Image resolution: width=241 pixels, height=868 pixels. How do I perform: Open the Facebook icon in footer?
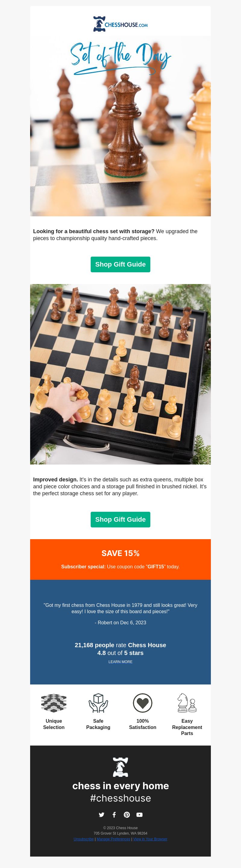[114, 814]
